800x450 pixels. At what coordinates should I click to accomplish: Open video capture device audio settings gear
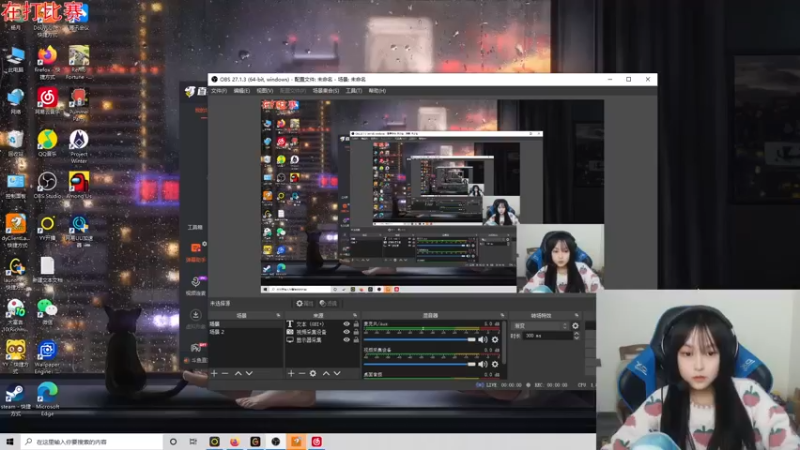coord(494,364)
